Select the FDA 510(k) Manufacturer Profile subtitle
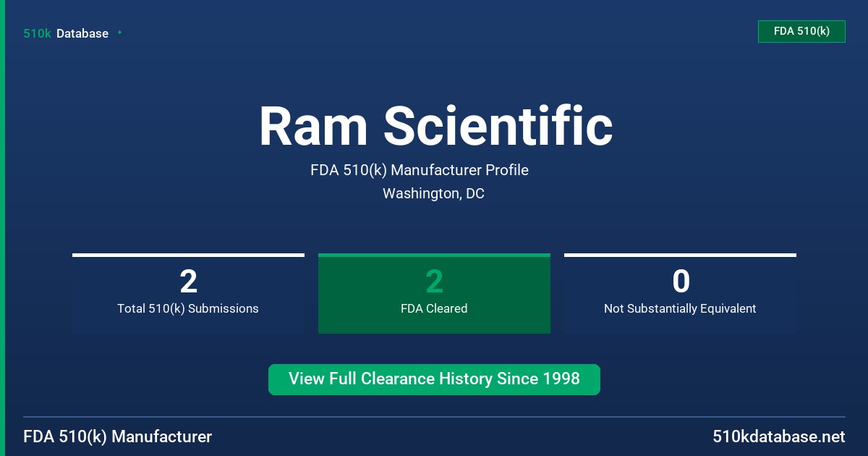This screenshot has width=868, height=456. pyautogui.click(x=420, y=170)
